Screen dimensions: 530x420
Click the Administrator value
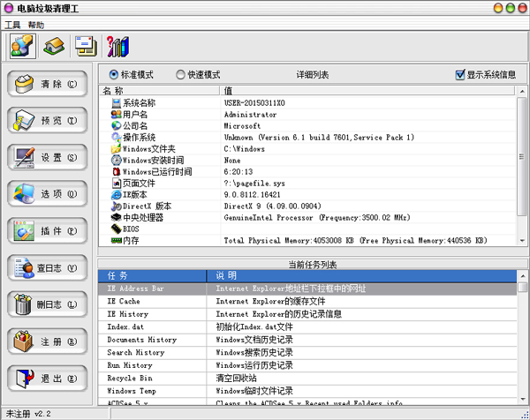pos(251,115)
